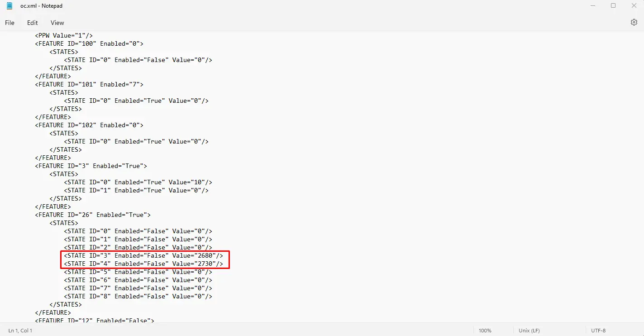Image resolution: width=644 pixels, height=336 pixels.
Task: Click the STATE line with Value="10"
Action: point(138,182)
